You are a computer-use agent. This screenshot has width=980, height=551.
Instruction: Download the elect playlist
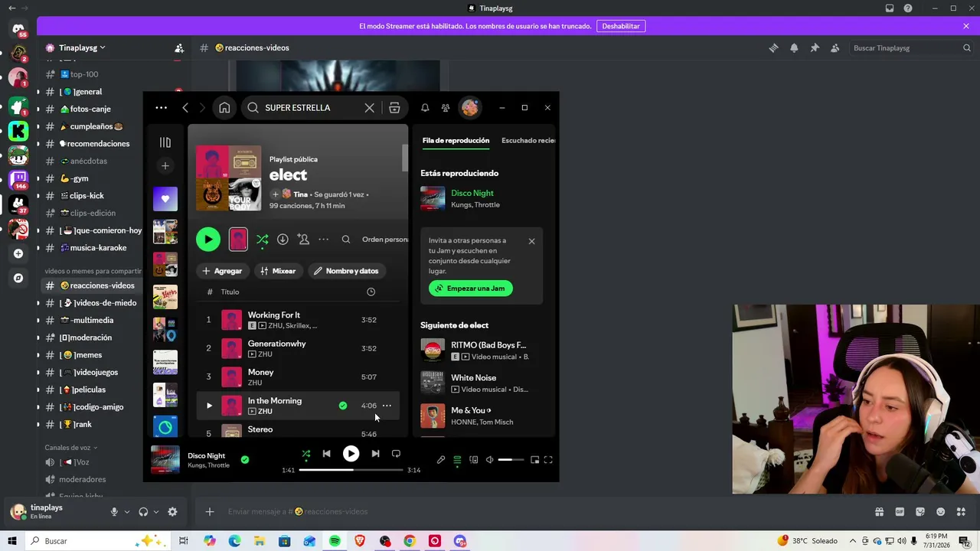coord(283,240)
